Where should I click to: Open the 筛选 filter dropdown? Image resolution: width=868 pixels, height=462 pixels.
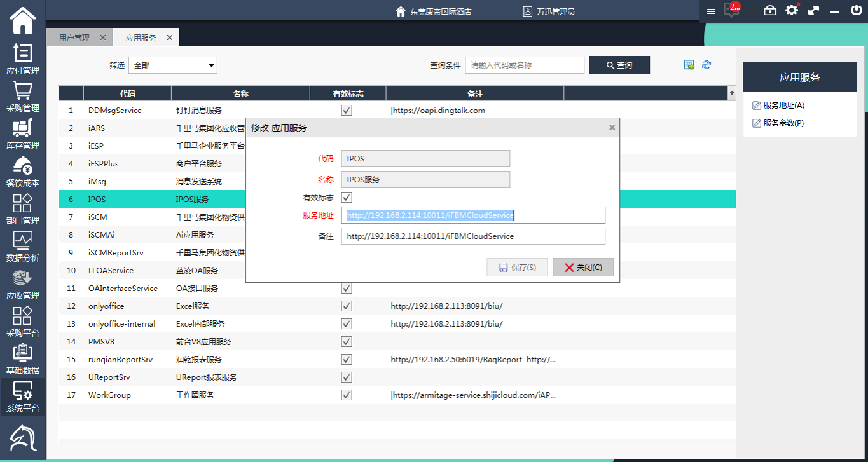pyautogui.click(x=173, y=65)
